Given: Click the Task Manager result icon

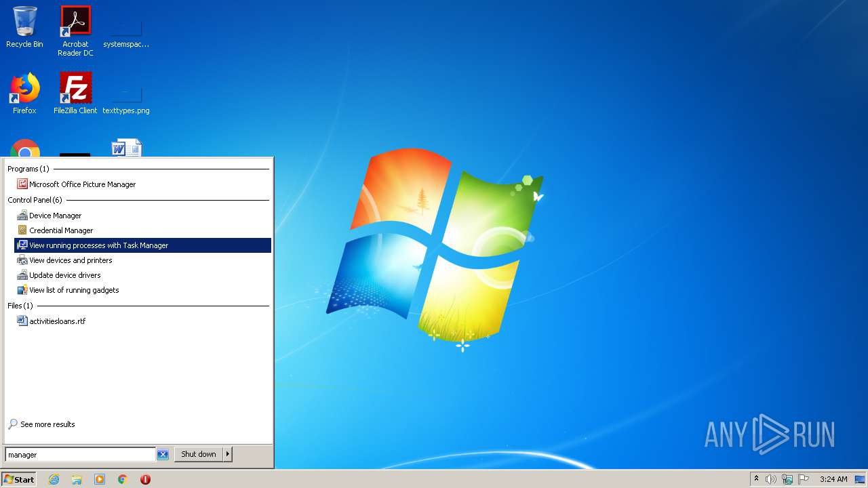Looking at the screenshot, I should (22, 245).
